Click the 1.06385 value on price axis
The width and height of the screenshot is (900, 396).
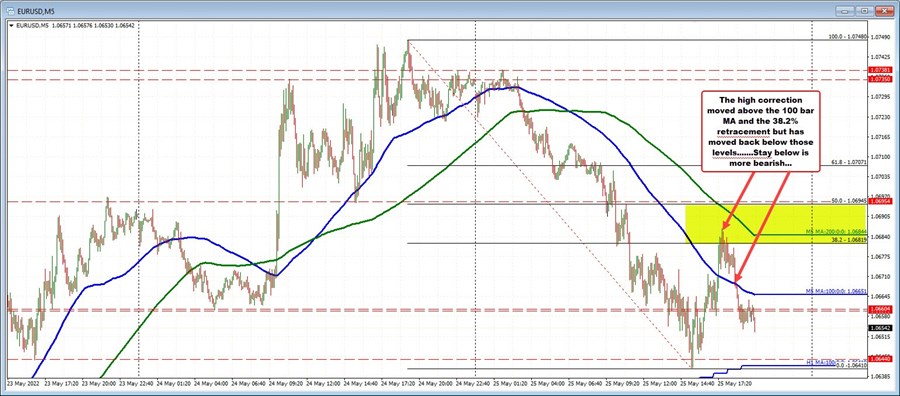tap(881, 376)
